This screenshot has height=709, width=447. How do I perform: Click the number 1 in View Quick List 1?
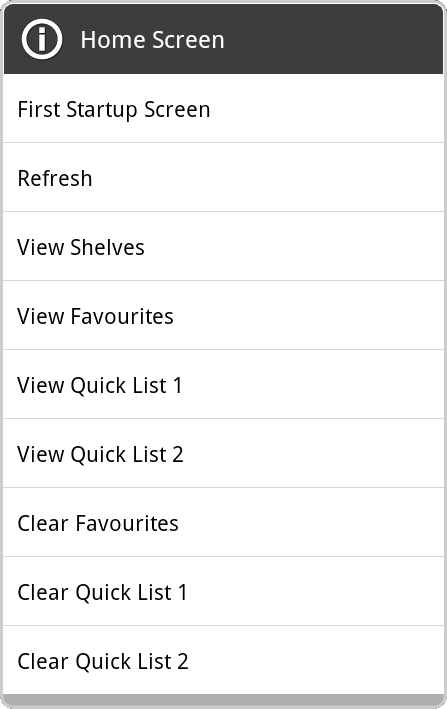point(177,385)
